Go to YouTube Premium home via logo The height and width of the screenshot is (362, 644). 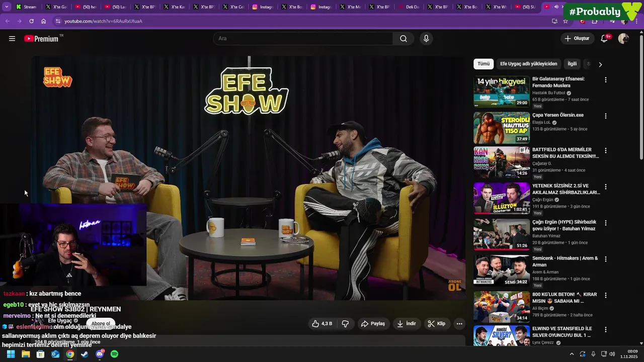[43, 39]
